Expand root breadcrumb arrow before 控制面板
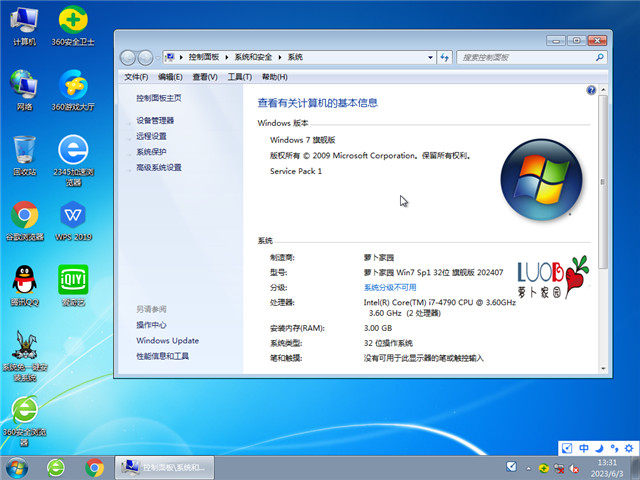 pyautogui.click(x=181, y=57)
